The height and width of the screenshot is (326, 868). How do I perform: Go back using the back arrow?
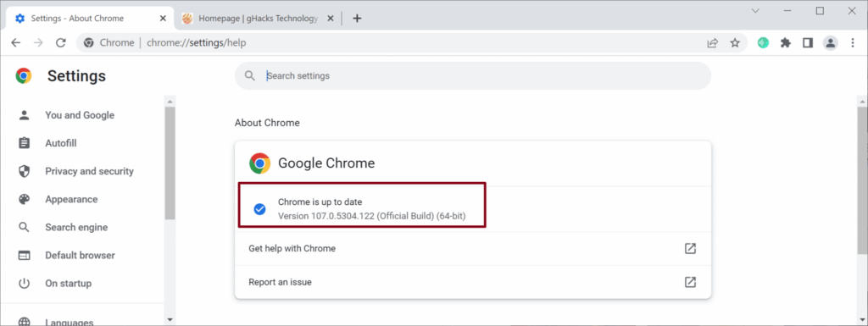coord(15,43)
